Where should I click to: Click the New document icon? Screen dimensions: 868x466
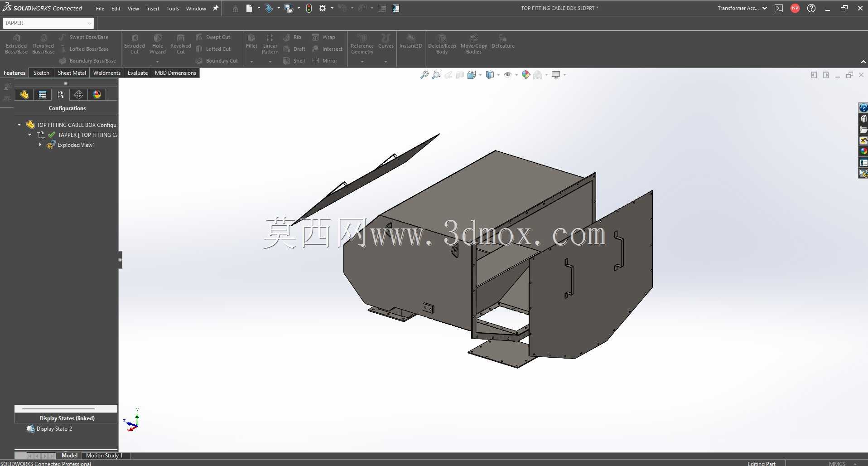(249, 8)
